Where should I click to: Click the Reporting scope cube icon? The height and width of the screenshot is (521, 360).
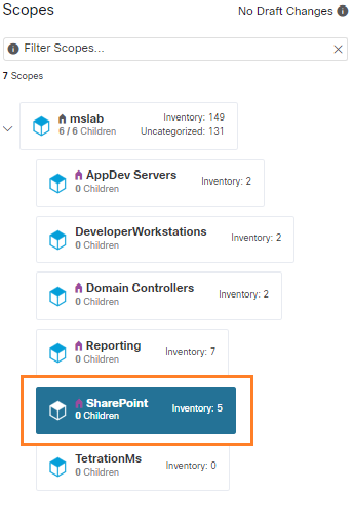(x=58, y=353)
